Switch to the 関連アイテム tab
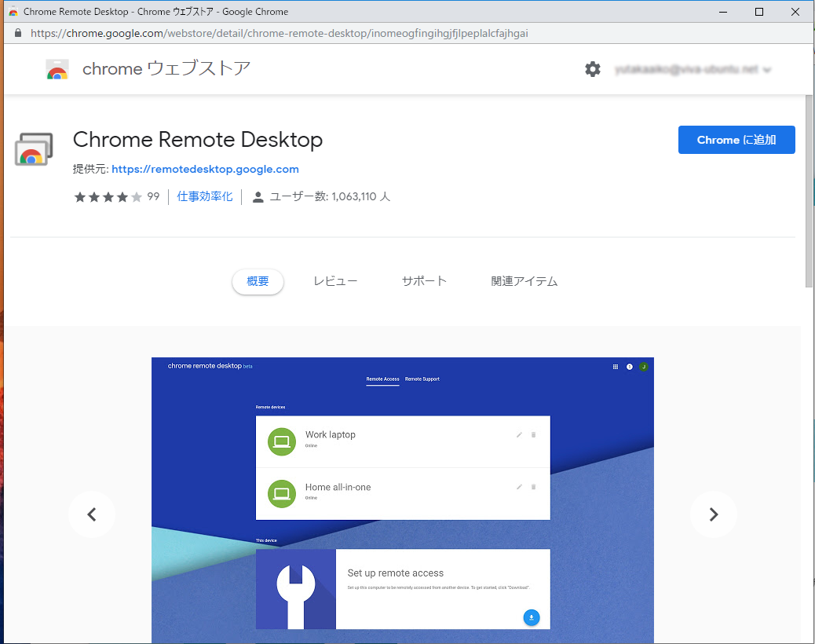The image size is (815, 644). click(x=524, y=282)
